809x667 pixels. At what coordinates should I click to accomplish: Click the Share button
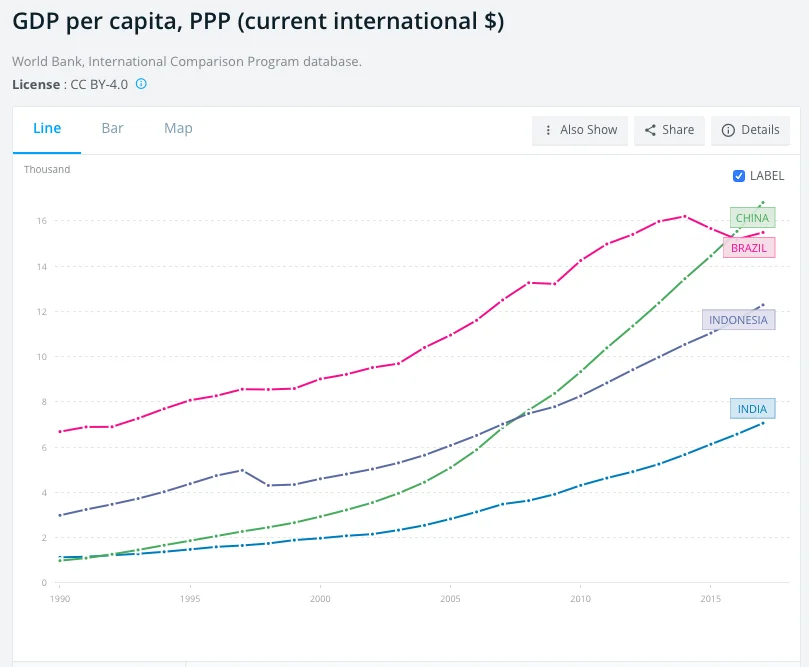pyautogui.click(x=669, y=130)
